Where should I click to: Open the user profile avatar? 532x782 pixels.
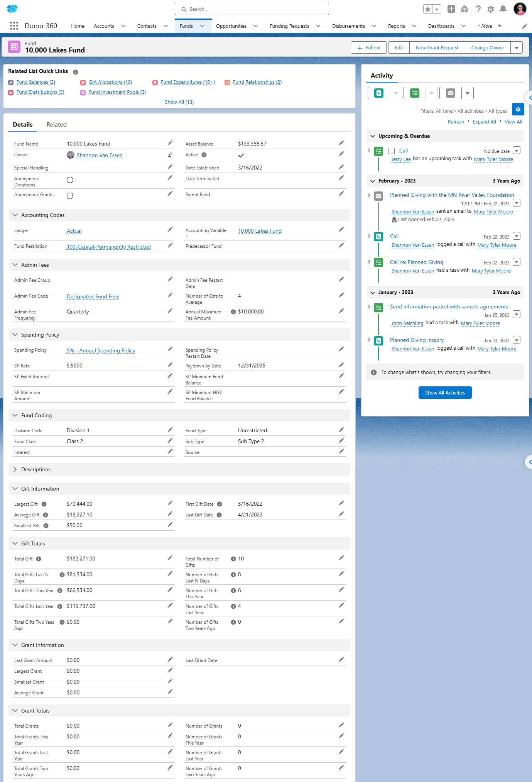pos(520,9)
